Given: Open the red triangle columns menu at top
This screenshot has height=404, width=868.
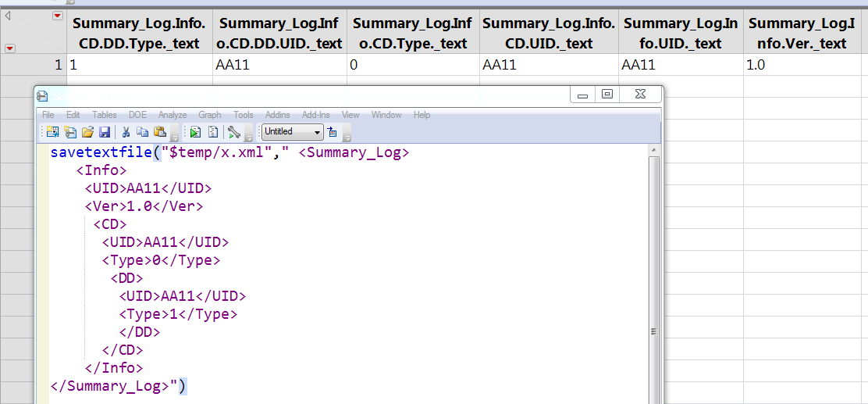Looking at the screenshot, I should pyautogui.click(x=57, y=16).
